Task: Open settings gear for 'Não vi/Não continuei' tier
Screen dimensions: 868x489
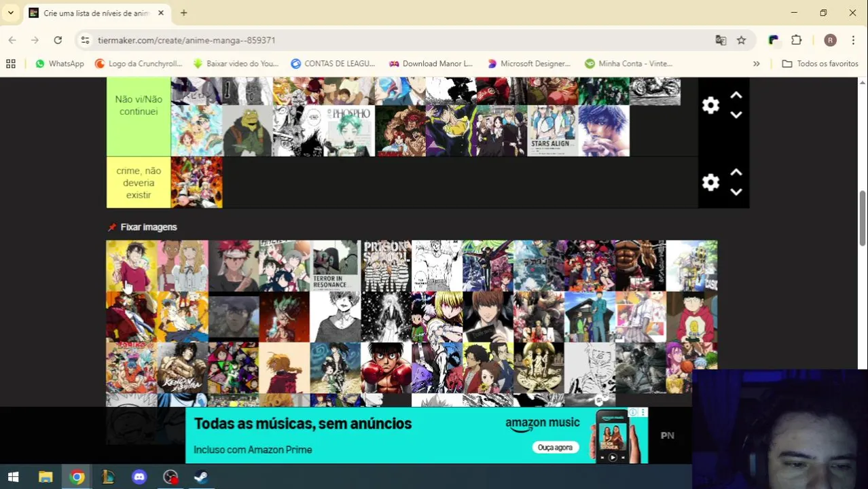Action: coord(710,105)
